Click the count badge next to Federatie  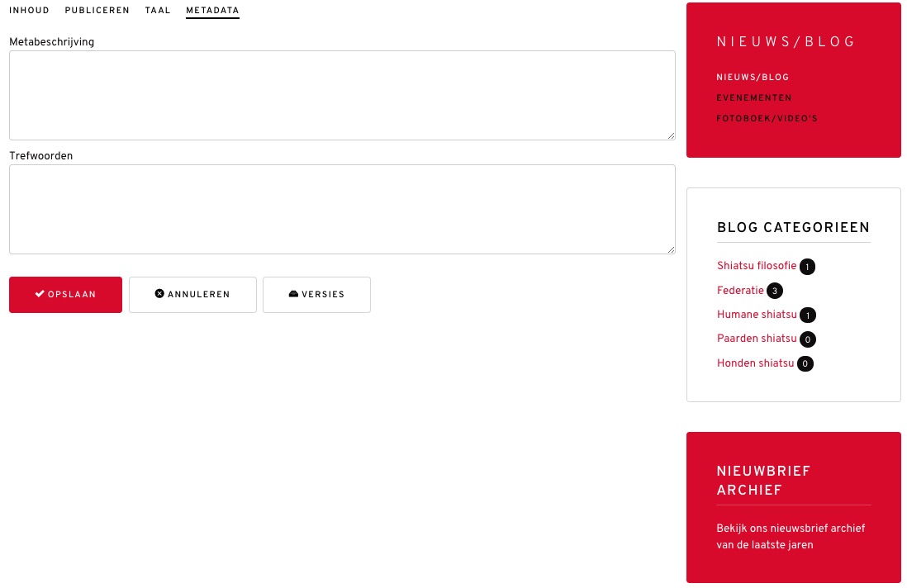[775, 291]
